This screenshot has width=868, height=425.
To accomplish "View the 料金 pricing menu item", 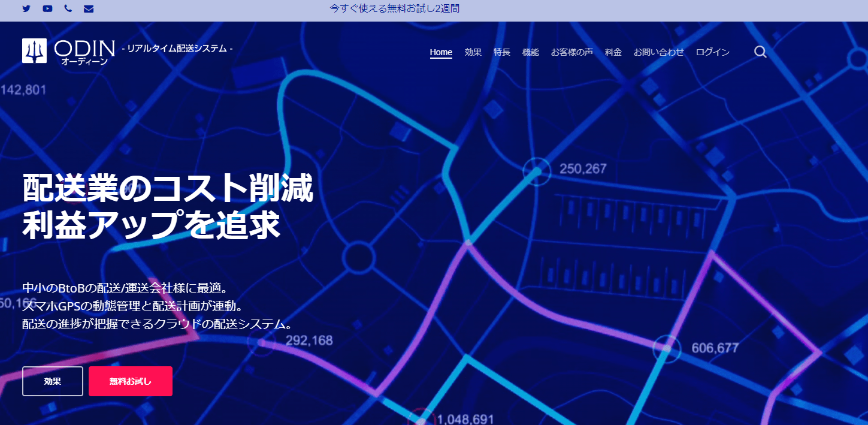I will (613, 52).
